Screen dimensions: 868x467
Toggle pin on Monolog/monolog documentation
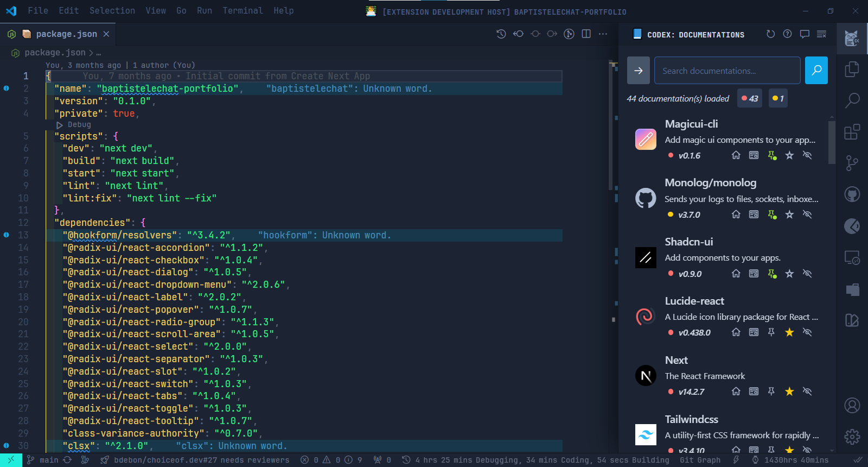pyautogui.click(x=772, y=214)
